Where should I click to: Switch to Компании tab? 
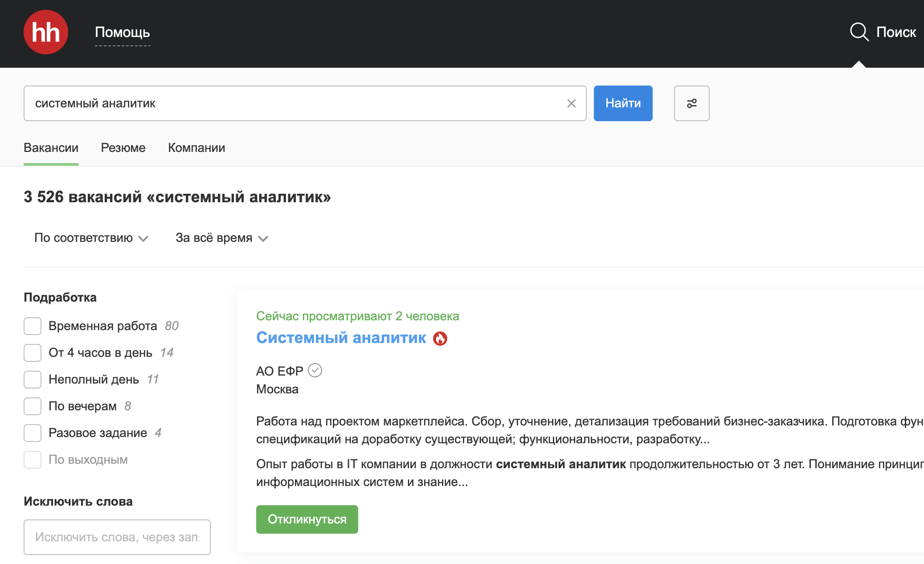click(196, 148)
